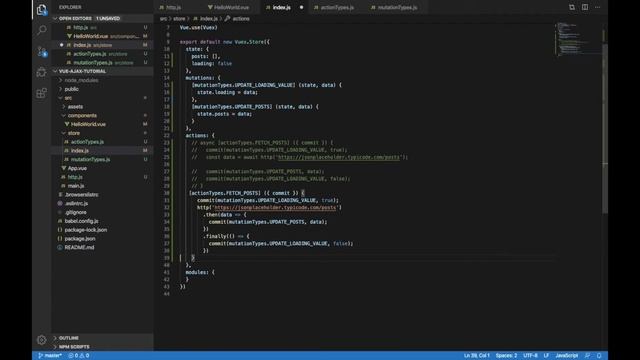
Task: Click the actions breadcrumb segment
Action: coord(237,19)
